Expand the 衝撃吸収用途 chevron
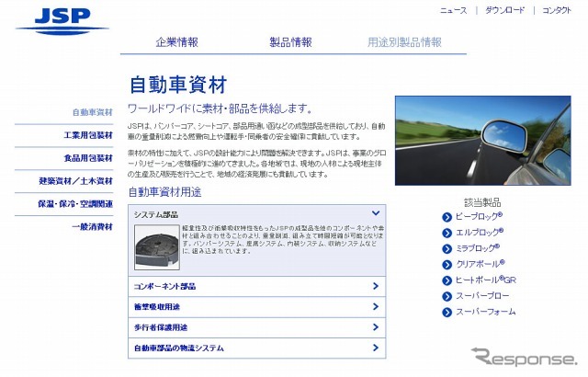The image size is (588, 377). [x=376, y=306]
